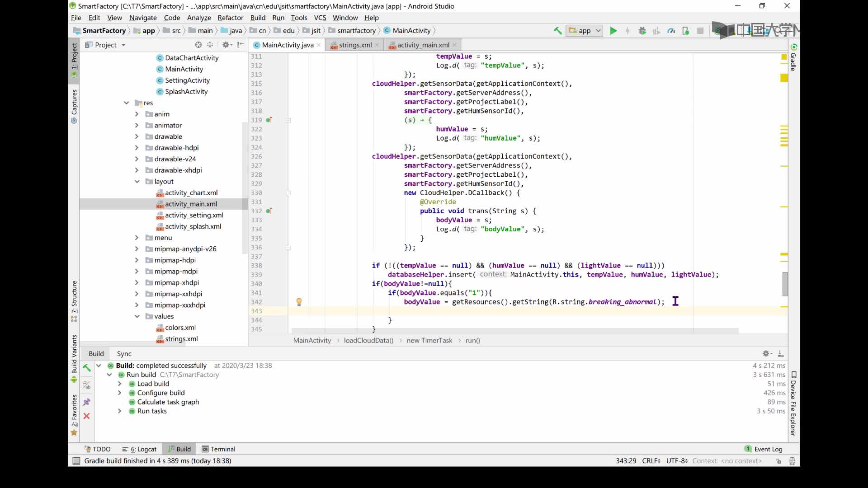Click the CRLF line separator in status bar
Image resolution: width=868 pixels, height=488 pixels.
[651, 461]
